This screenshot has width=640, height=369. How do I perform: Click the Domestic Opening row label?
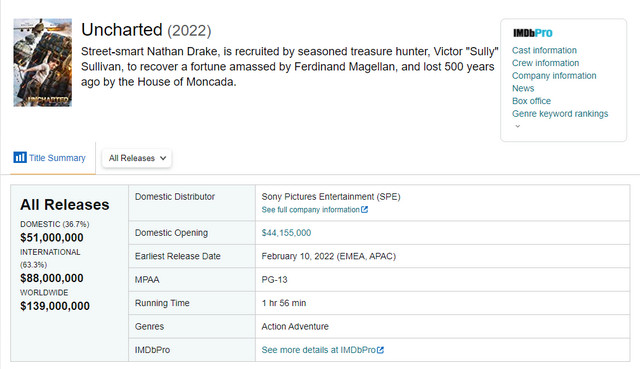pyautogui.click(x=171, y=233)
